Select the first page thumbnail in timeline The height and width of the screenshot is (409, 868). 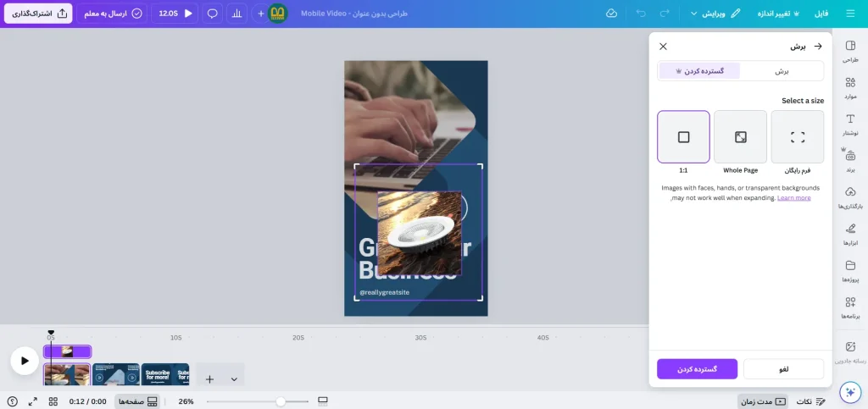click(x=67, y=374)
